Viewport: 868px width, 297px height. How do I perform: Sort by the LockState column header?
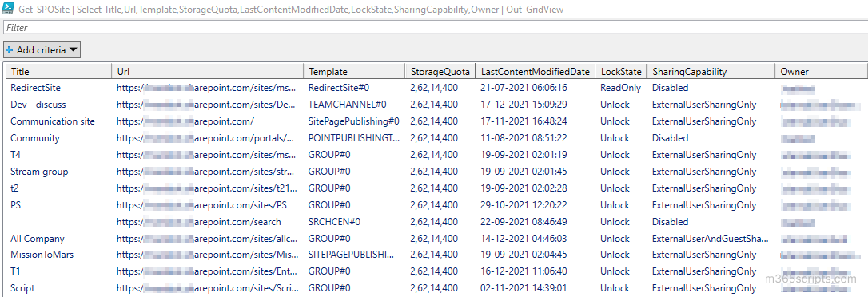pos(620,71)
